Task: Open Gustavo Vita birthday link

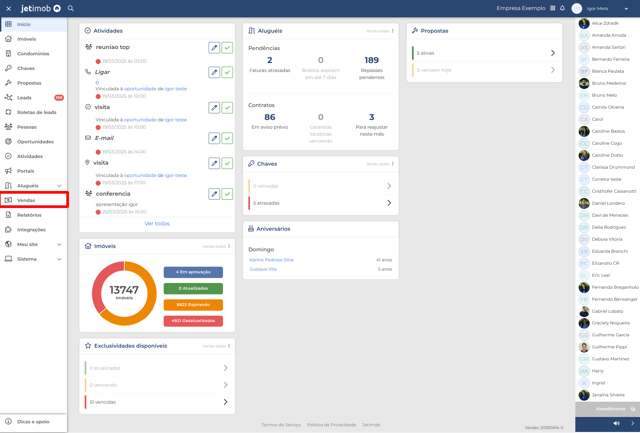Action: click(x=263, y=269)
